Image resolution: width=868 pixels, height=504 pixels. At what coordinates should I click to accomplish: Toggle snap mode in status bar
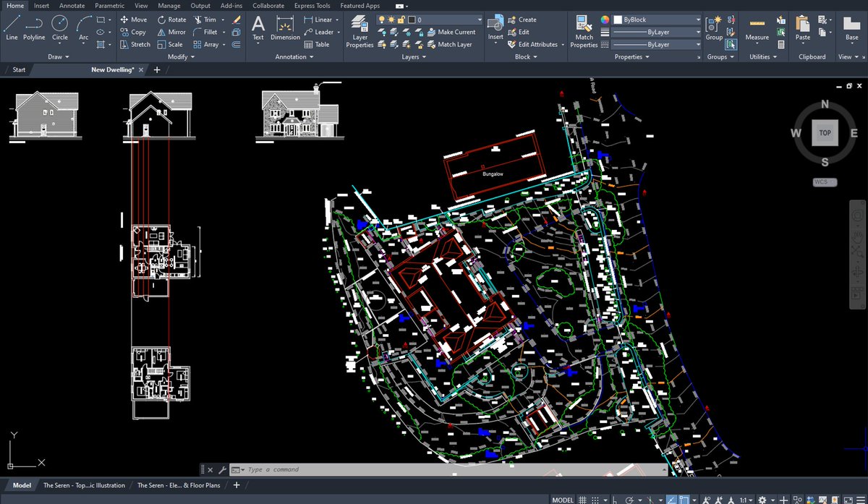595,500
